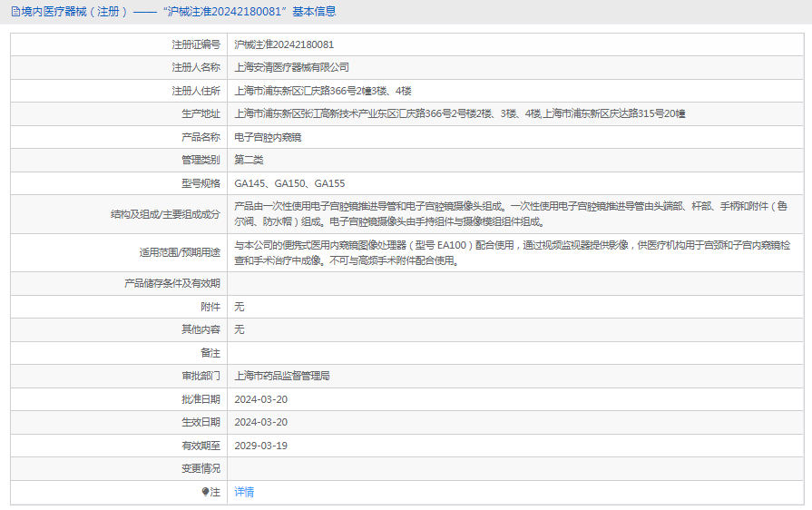This screenshot has height=510, width=812.
Task: Click the 注册人住所 label
Action: coord(196,91)
